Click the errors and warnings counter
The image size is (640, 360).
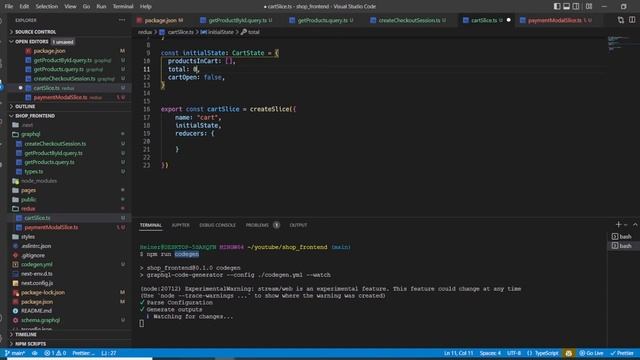coord(55,353)
